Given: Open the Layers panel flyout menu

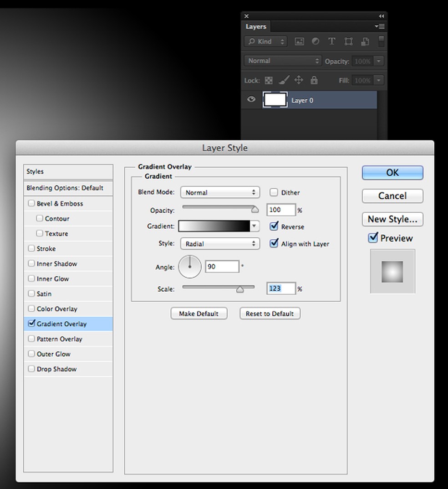Looking at the screenshot, I should tap(380, 26).
